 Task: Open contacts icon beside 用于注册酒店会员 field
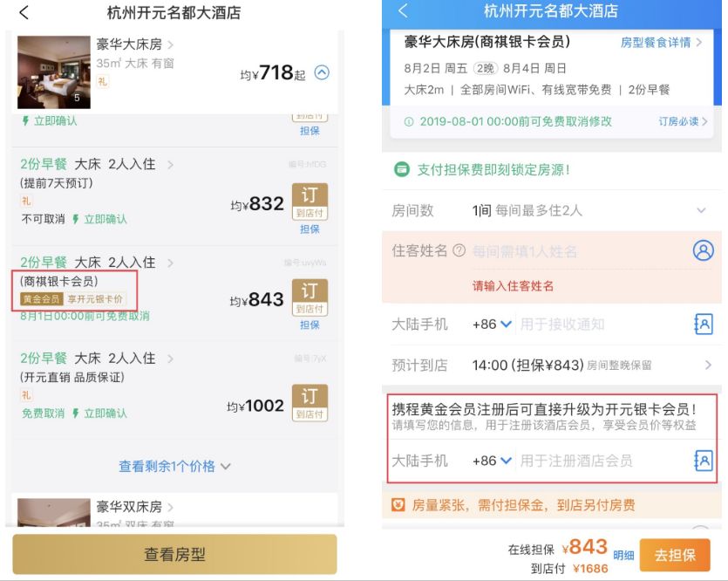704,461
